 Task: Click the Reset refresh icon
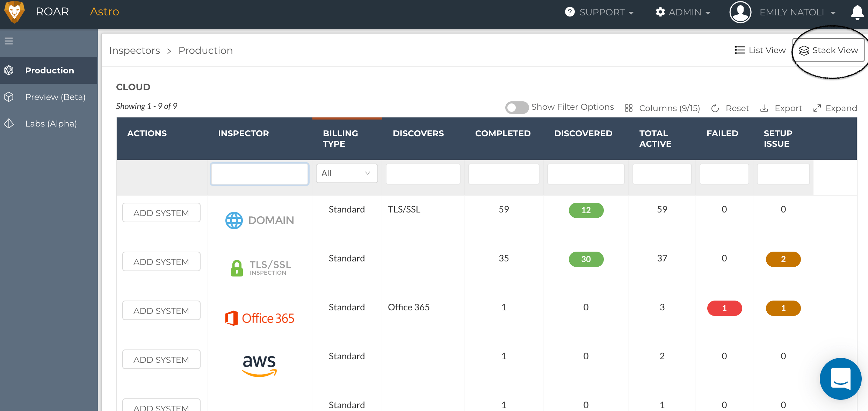point(715,108)
